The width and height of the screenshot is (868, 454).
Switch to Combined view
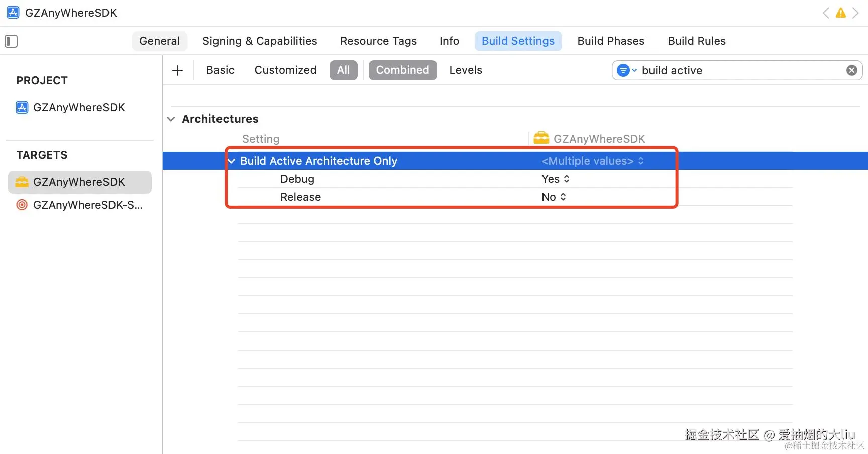pyautogui.click(x=403, y=70)
